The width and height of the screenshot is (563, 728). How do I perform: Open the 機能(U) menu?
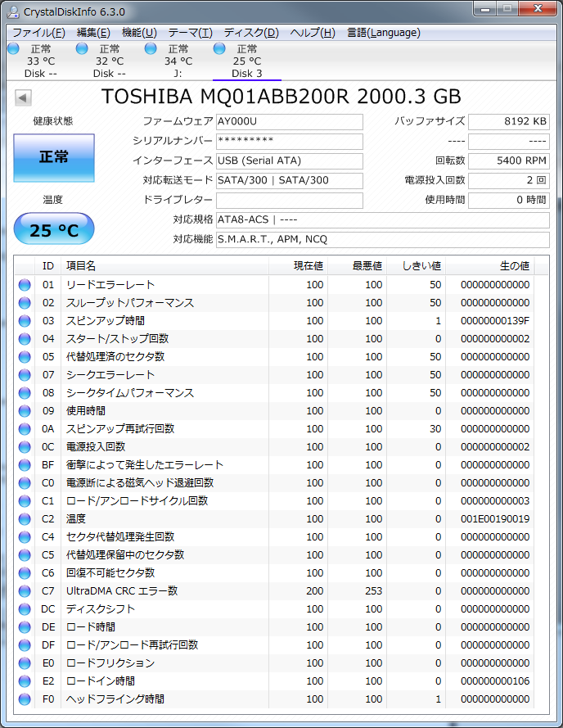[139, 33]
